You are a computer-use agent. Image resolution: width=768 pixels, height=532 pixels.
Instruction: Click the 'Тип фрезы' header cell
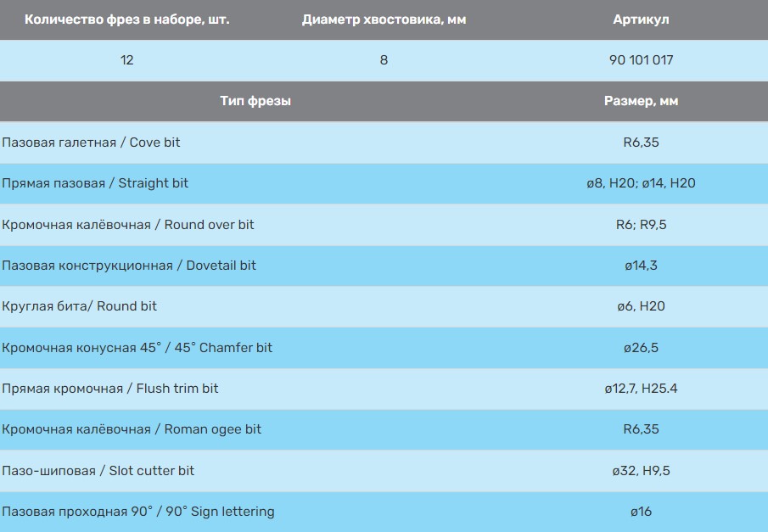[255, 101]
